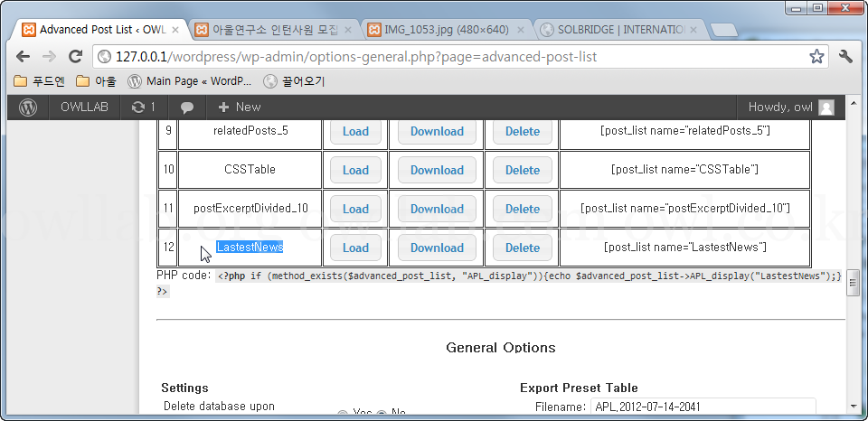This screenshot has height=421, width=868.
Task: Click the browser back arrow
Action: click(22, 56)
